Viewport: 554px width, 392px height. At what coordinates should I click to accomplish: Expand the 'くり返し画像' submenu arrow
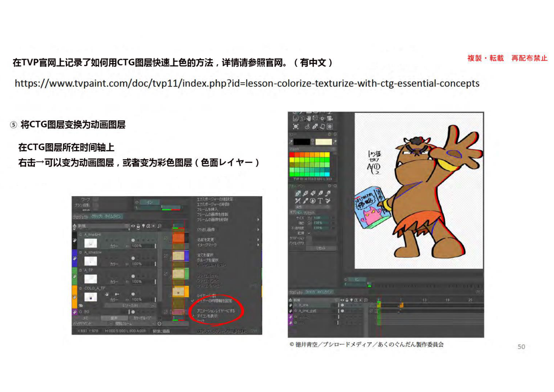258,230
